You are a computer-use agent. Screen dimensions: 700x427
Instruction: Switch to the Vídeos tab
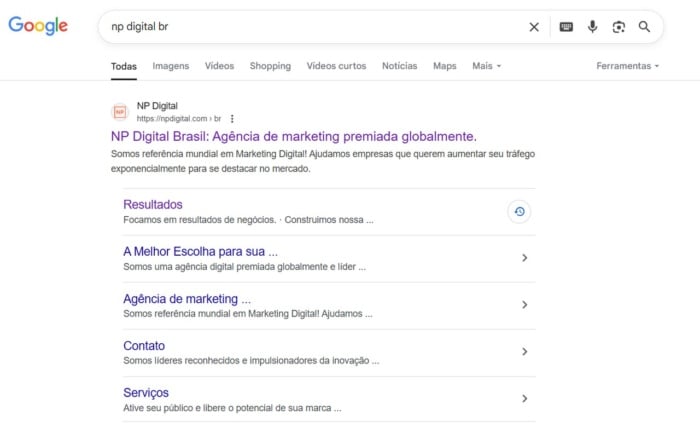[x=219, y=66]
